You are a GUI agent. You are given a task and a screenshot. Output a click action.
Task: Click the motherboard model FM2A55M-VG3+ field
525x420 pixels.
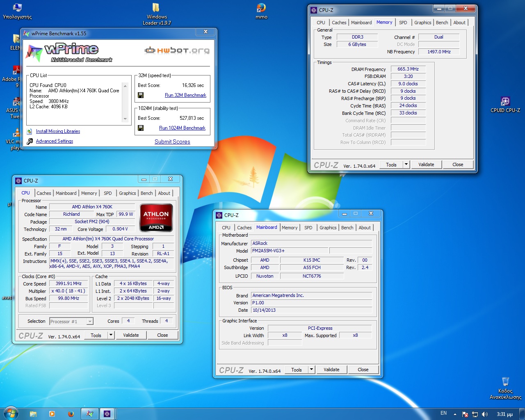(x=290, y=251)
